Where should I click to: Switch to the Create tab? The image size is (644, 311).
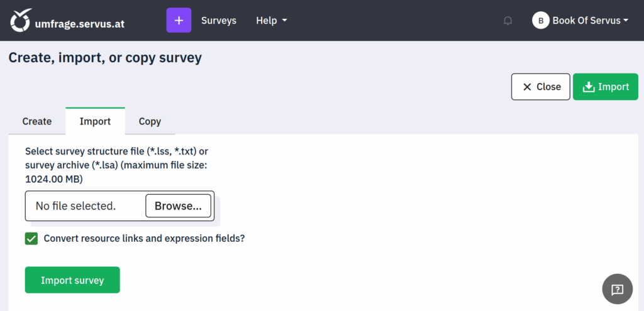(x=37, y=121)
